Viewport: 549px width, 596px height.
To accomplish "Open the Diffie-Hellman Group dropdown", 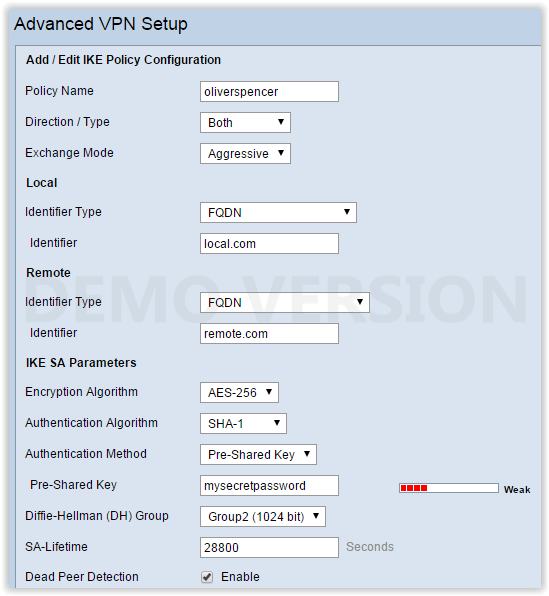I will click(x=263, y=517).
